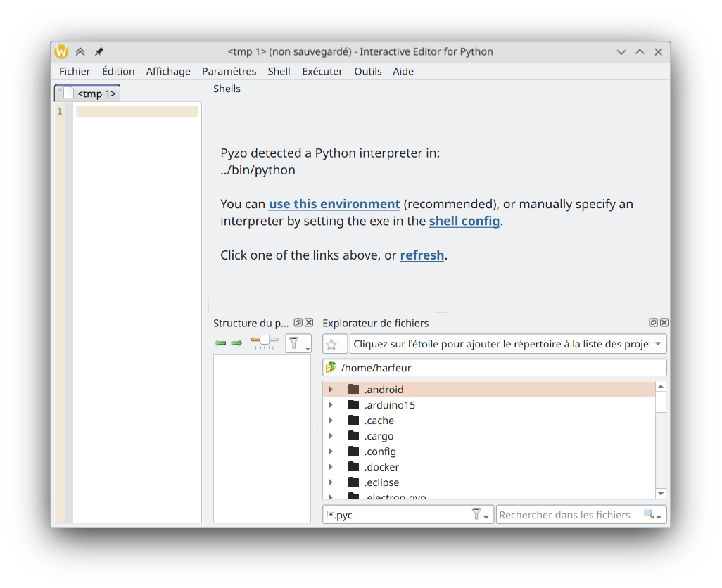Select the .config folder row
The height and width of the screenshot is (588, 722).
pyautogui.click(x=489, y=452)
